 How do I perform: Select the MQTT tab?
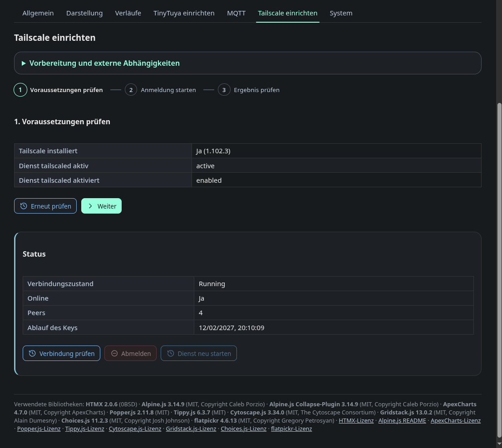tap(236, 13)
